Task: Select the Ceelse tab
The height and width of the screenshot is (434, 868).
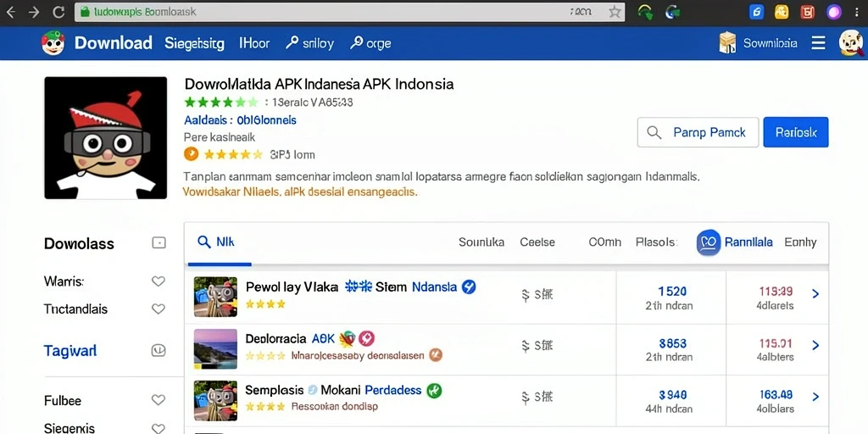Action: [x=537, y=242]
